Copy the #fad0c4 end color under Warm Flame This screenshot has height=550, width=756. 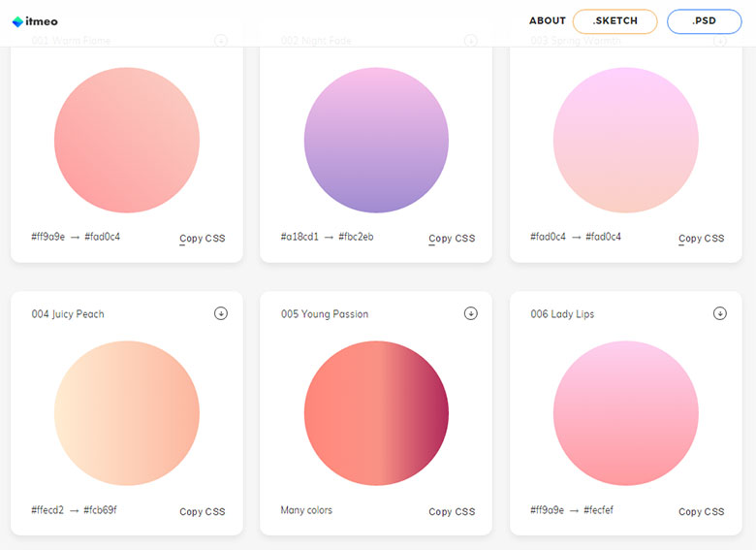tap(102, 237)
